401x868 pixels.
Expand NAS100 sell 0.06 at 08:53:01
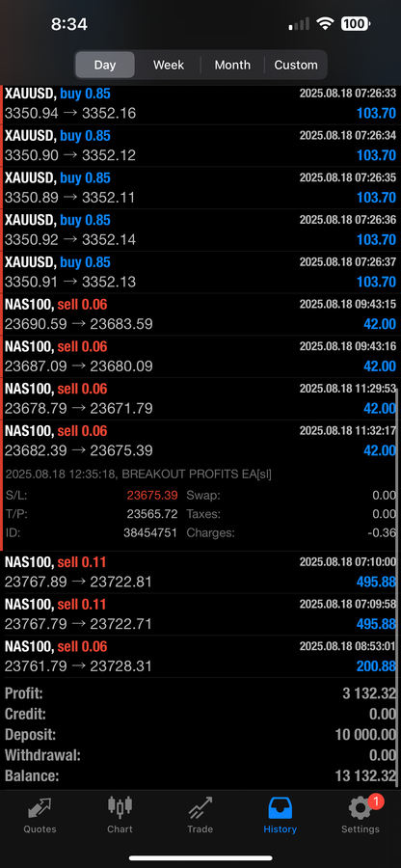pos(200,657)
